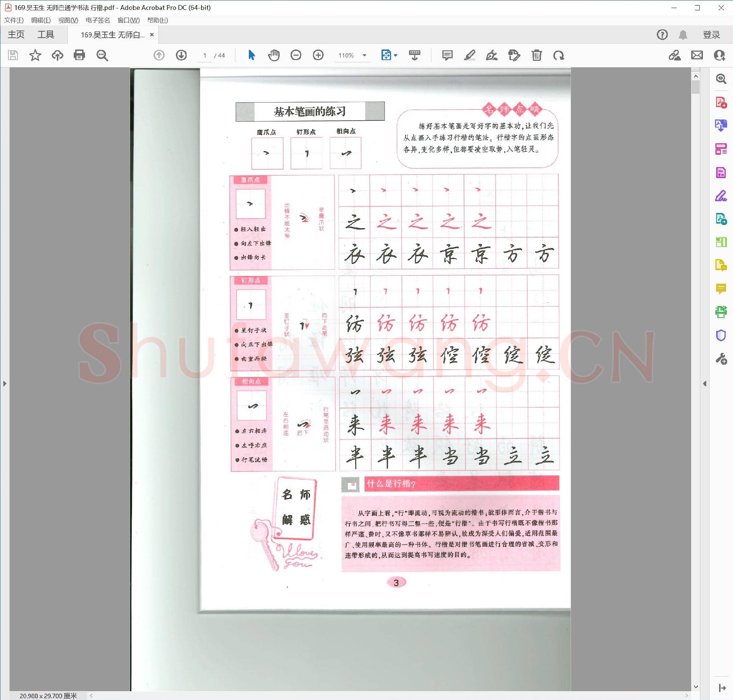Select the hand pan tool
The image size is (733, 700).
pyautogui.click(x=273, y=55)
